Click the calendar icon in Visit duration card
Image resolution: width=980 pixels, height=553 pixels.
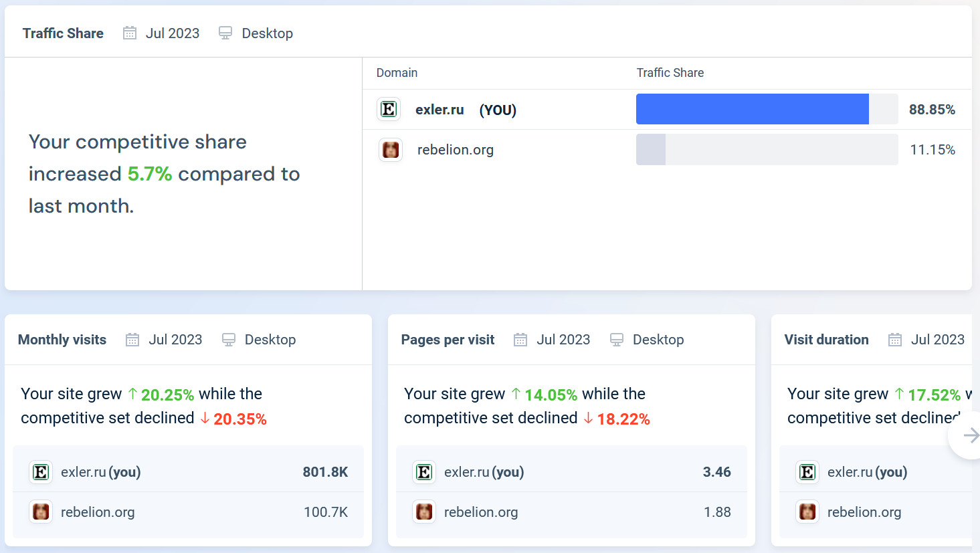pyautogui.click(x=895, y=340)
